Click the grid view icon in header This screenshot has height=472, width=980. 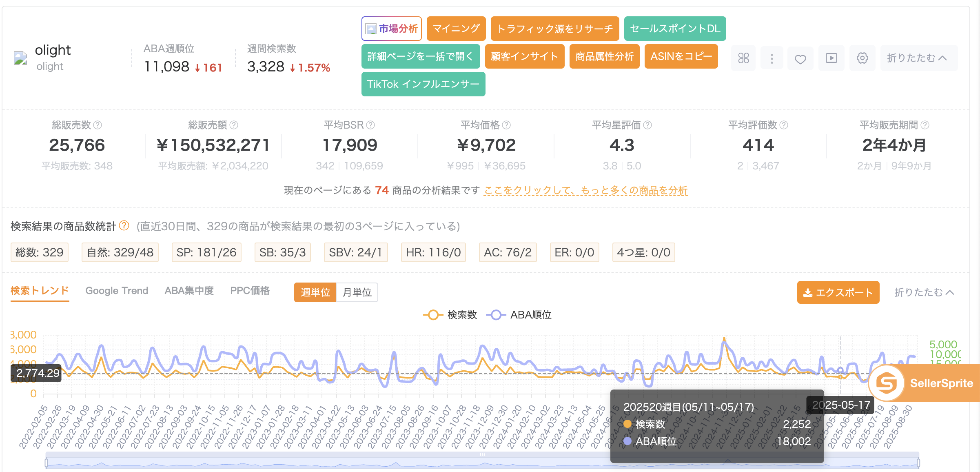pyautogui.click(x=743, y=58)
